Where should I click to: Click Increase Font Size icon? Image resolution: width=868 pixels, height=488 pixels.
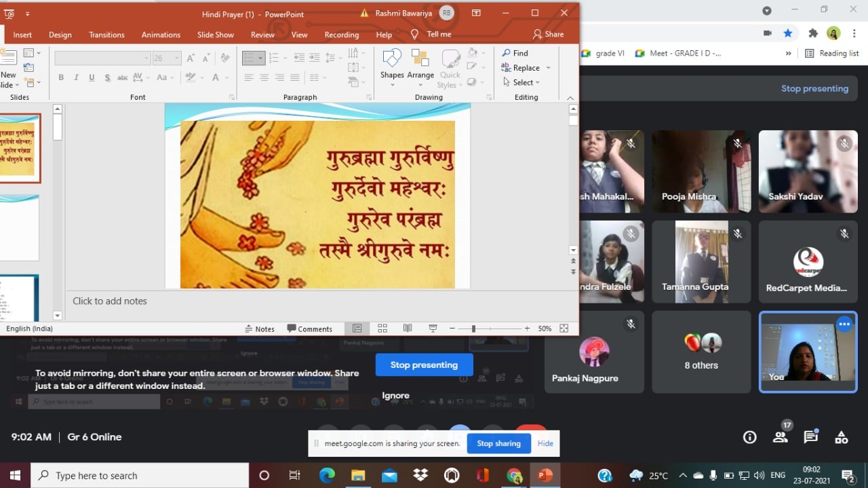(191, 58)
